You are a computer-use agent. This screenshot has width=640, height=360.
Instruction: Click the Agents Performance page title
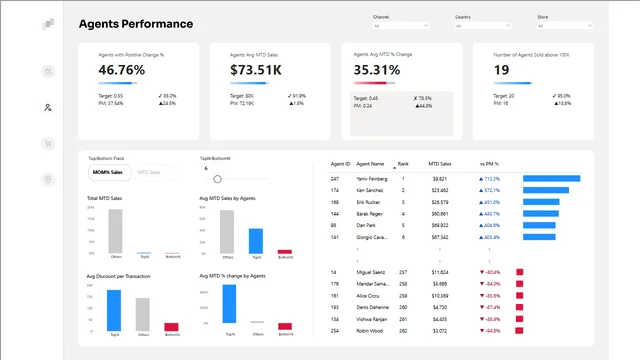(136, 24)
